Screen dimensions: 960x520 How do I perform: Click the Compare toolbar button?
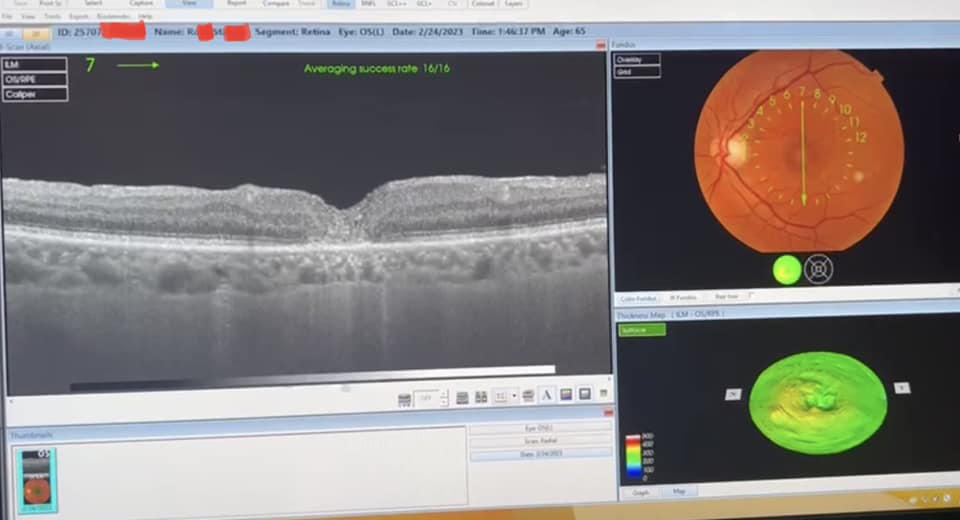point(278,4)
